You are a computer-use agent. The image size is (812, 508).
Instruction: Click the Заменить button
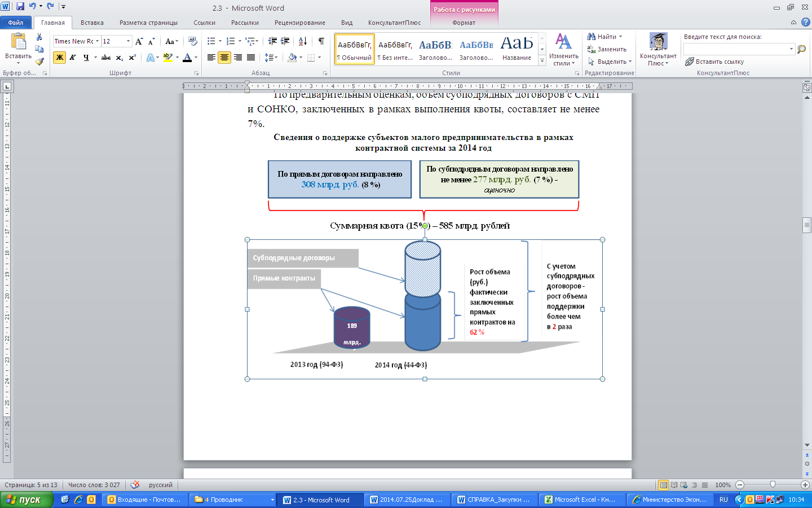[607, 49]
